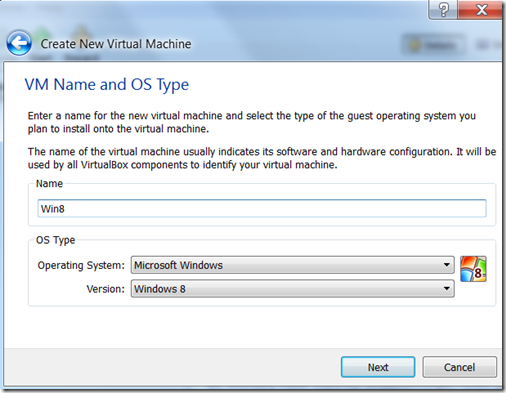The image size is (506, 393).
Task: Proceed with the Next button
Action: tap(378, 367)
